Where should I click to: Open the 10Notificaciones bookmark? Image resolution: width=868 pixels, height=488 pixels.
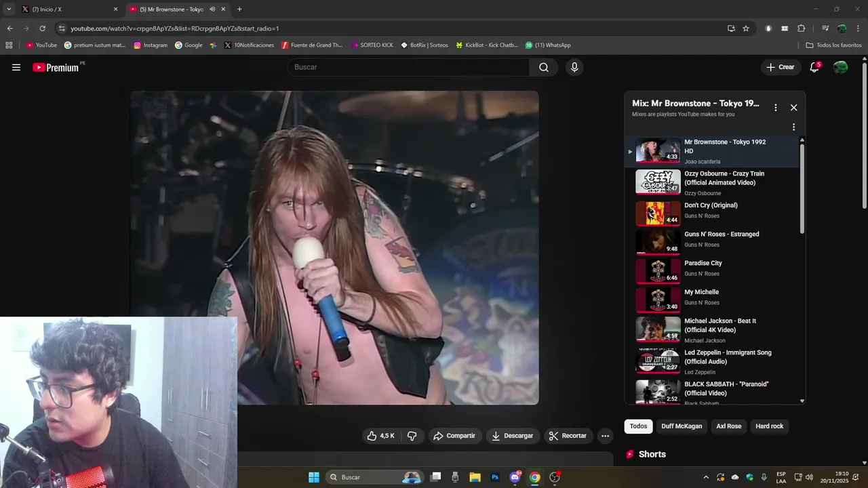click(248, 45)
